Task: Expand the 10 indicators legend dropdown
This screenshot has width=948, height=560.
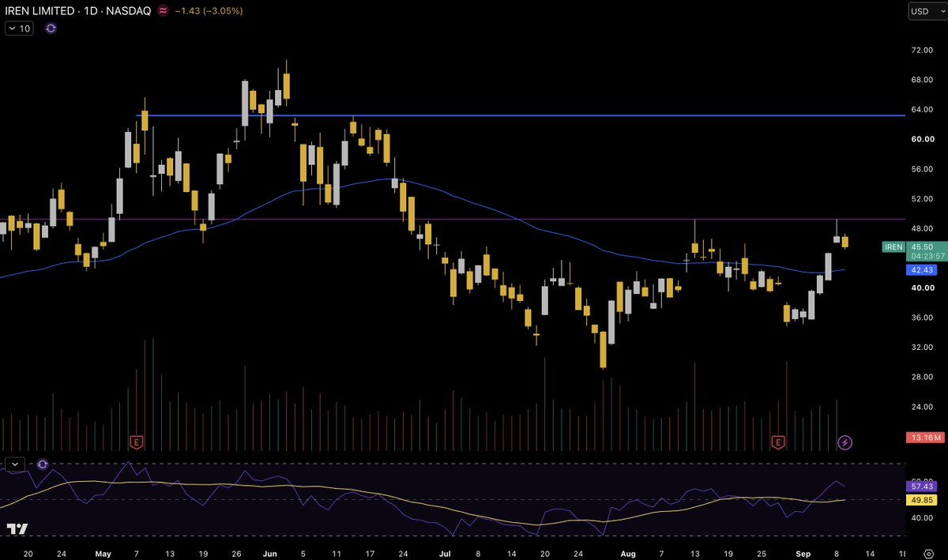Action: (19, 28)
